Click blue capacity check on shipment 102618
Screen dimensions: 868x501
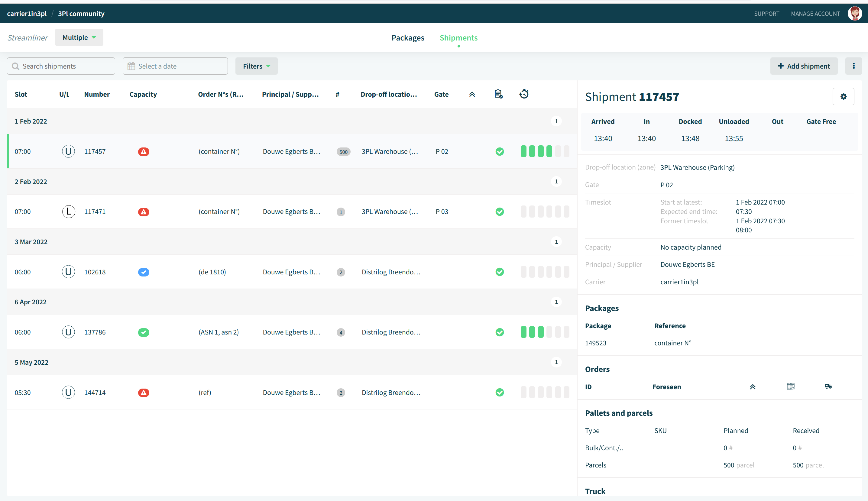coord(144,272)
